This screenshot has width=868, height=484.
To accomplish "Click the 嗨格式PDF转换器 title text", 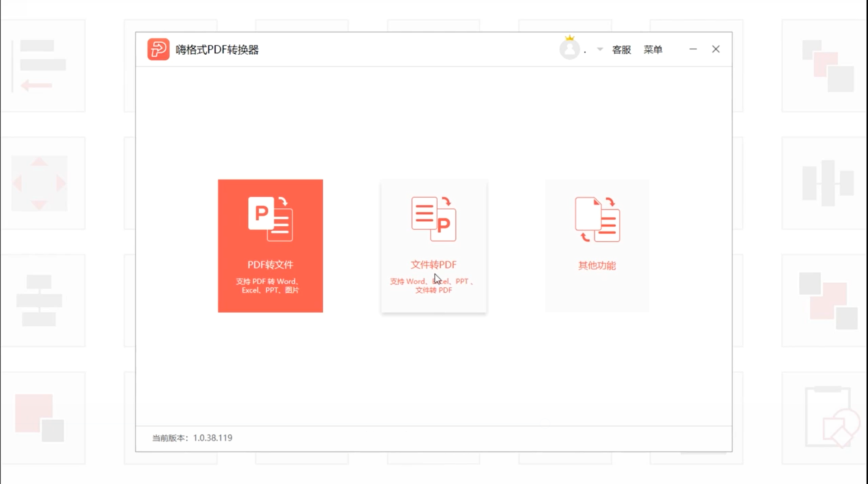I will (217, 50).
